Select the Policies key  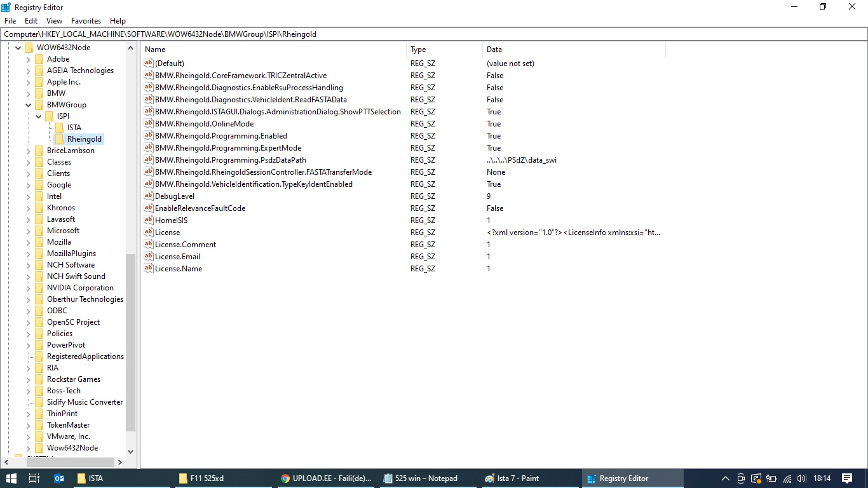point(60,334)
